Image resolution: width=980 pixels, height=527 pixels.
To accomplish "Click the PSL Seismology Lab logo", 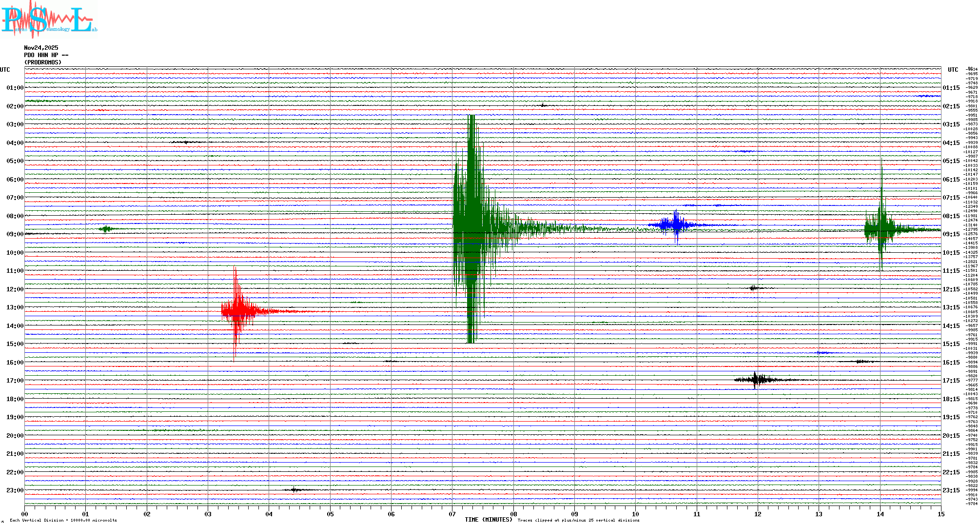I will tap(49, 20).
